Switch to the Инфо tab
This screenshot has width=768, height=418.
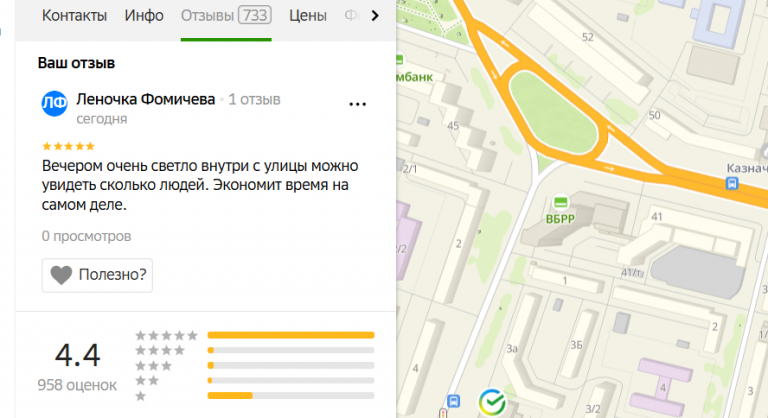coord(144,16)
